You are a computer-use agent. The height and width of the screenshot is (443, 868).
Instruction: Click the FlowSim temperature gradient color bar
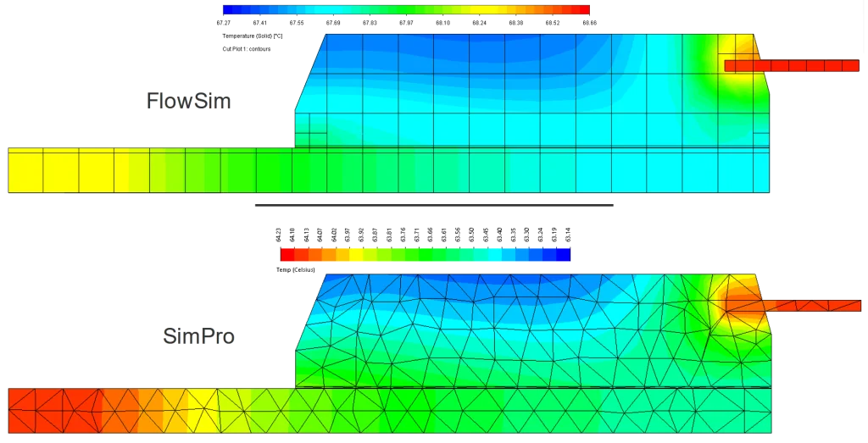click(406, 9)
